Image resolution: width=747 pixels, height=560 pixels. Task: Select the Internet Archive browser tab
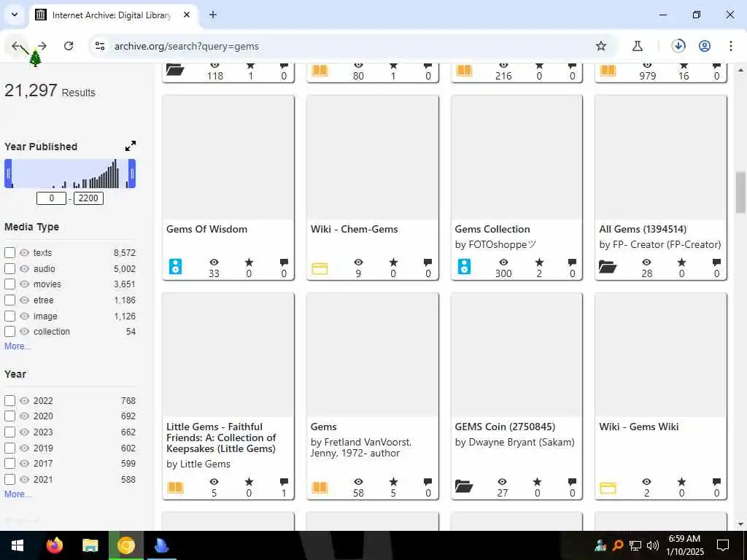(x=112, y=15)
